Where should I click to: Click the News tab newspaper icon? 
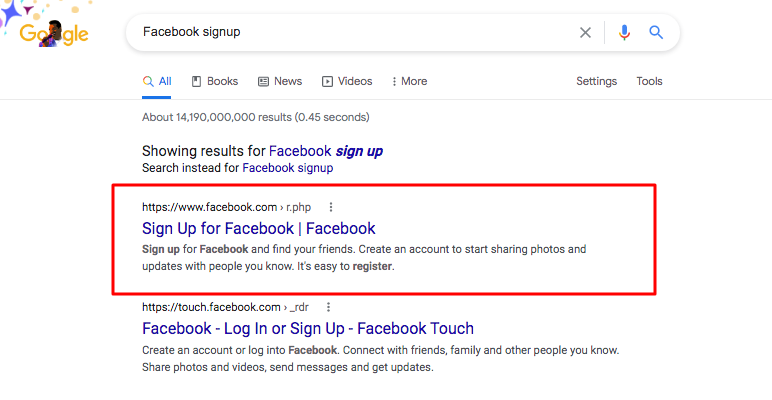click(263, 81)
